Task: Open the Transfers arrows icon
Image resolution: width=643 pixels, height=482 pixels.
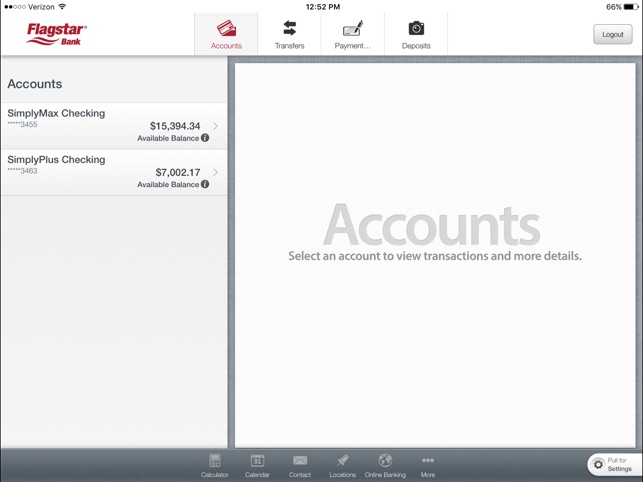Action: [290, 28]
